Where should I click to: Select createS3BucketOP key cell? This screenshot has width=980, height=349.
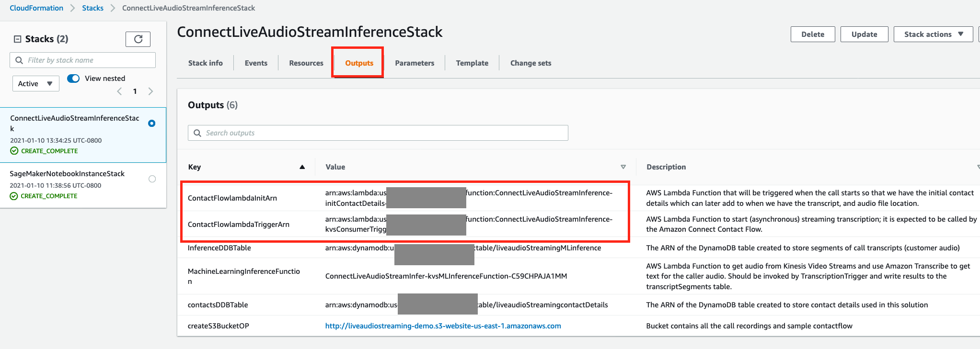(x=219, y=326)
